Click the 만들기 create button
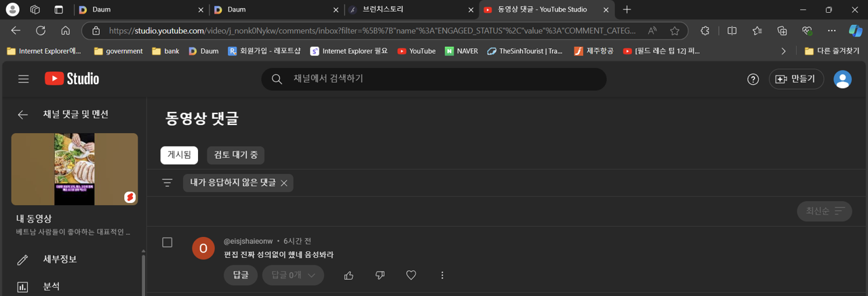 pyautogui.click(x=796, y=79)
